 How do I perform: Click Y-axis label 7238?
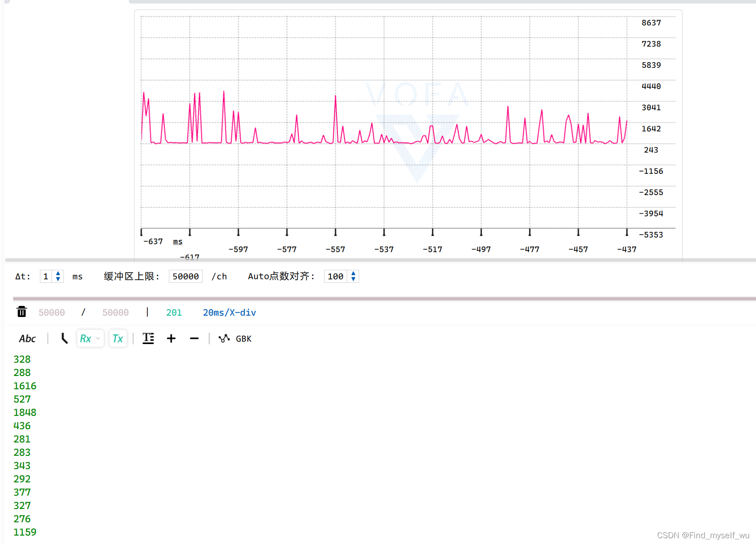pyautogui.click(x=651, y=44)
